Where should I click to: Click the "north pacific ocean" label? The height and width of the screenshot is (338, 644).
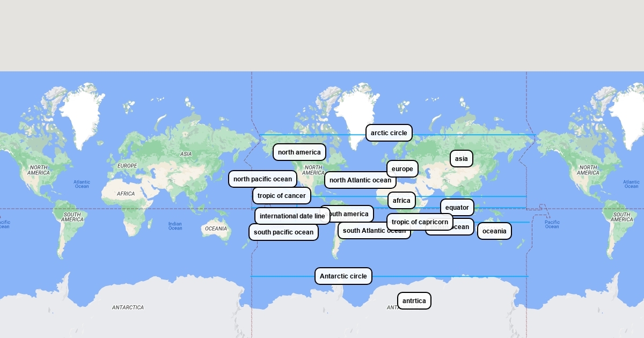[262, 179]
